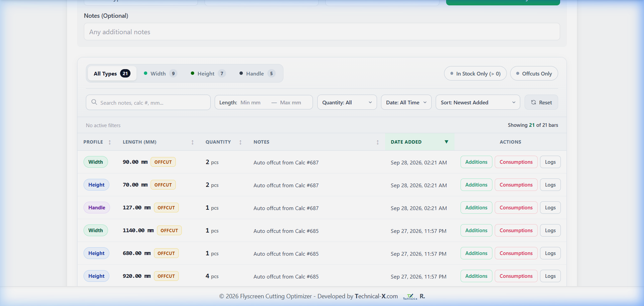Open the Date: All Time dropdown
The height and width of the screenshot is (306, 644).
tap(406, 102)
